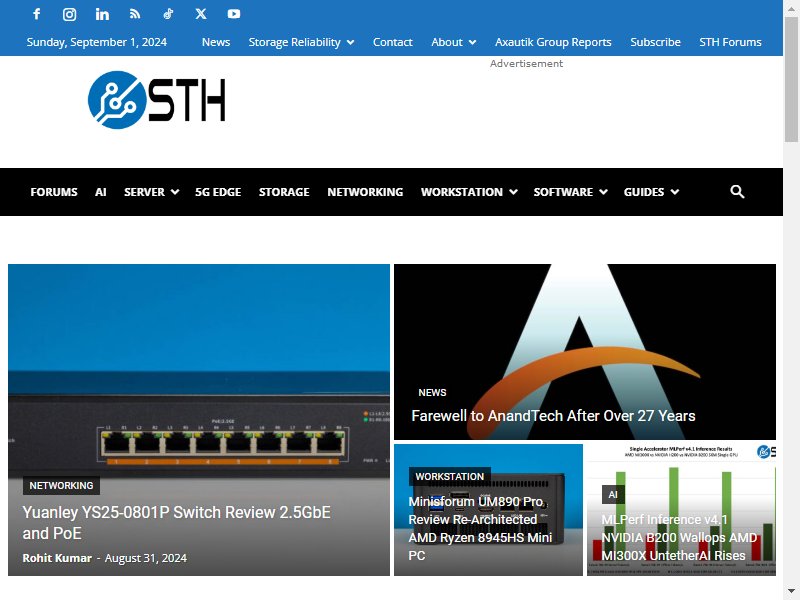
Task: Open the FORUMS menu item
Action: (54, 192)
